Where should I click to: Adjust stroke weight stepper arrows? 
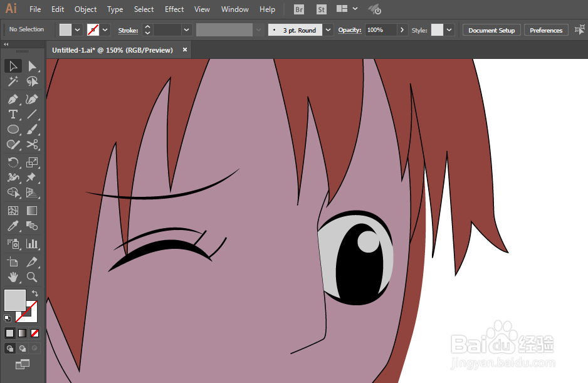coord(148,30)
